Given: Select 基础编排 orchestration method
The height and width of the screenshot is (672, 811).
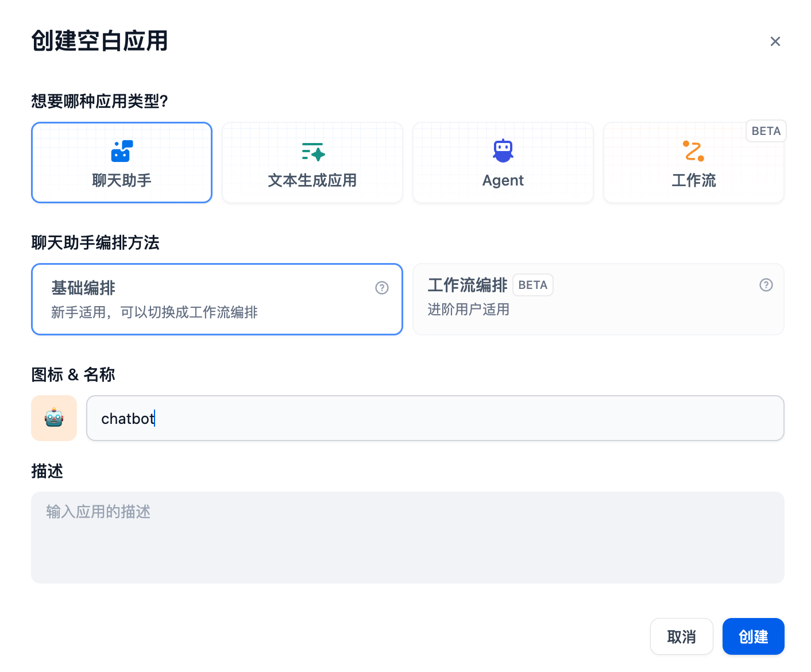Looking at the screenshot, I should [x=217, y=299].
